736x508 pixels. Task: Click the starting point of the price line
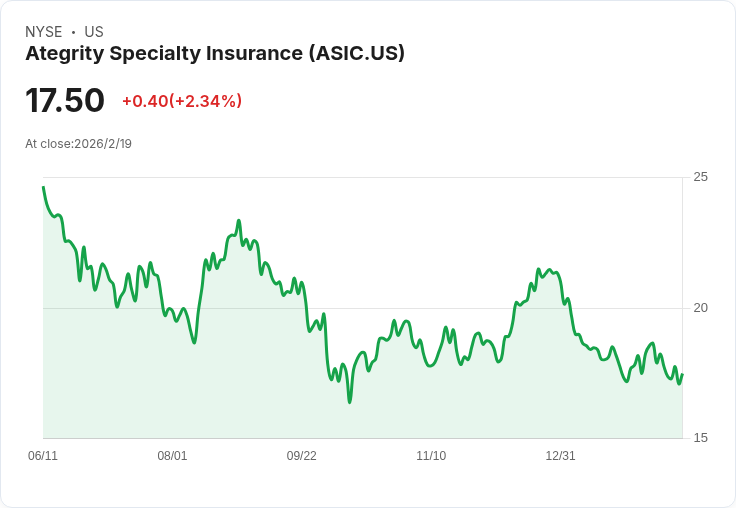click(x=43, y=187)
